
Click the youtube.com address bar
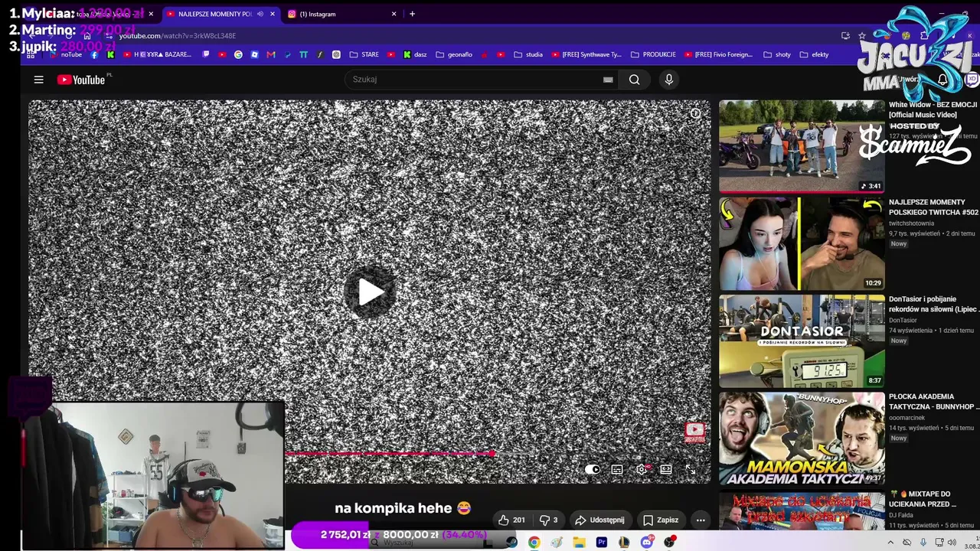(459, 36)
